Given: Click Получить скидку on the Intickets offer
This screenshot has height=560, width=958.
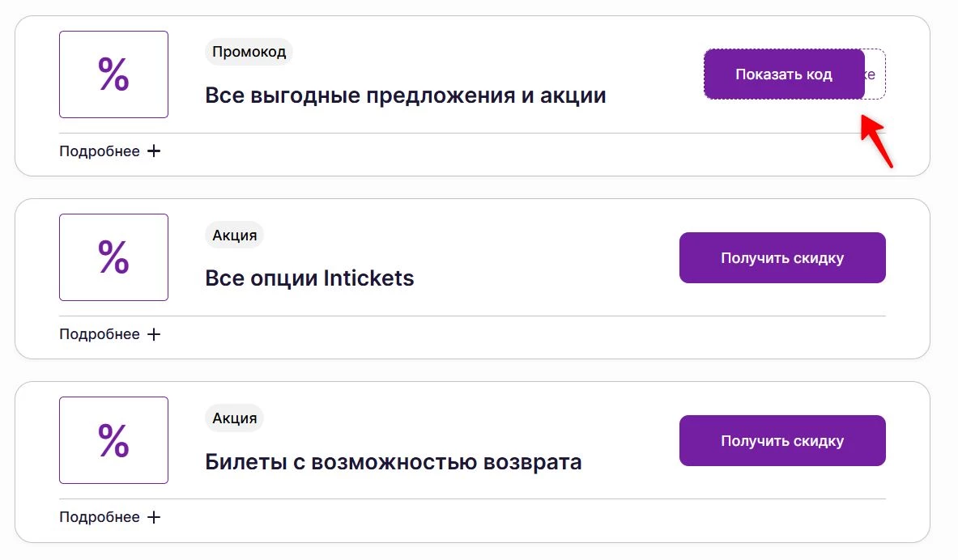Looking at the screenshot, I should [781, 257].
